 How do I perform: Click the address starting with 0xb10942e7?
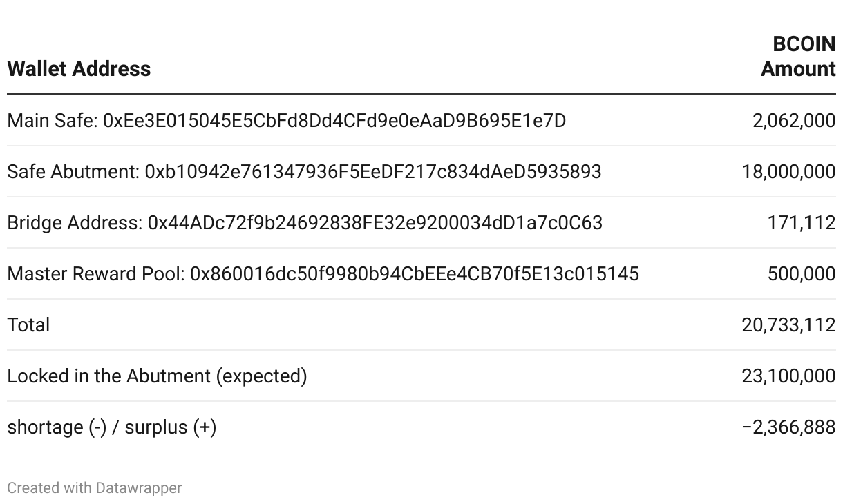tap(373, 172)
